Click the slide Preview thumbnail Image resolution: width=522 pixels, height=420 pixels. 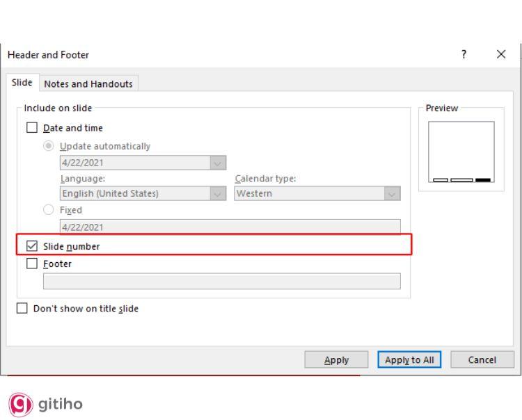coord(461,153)
